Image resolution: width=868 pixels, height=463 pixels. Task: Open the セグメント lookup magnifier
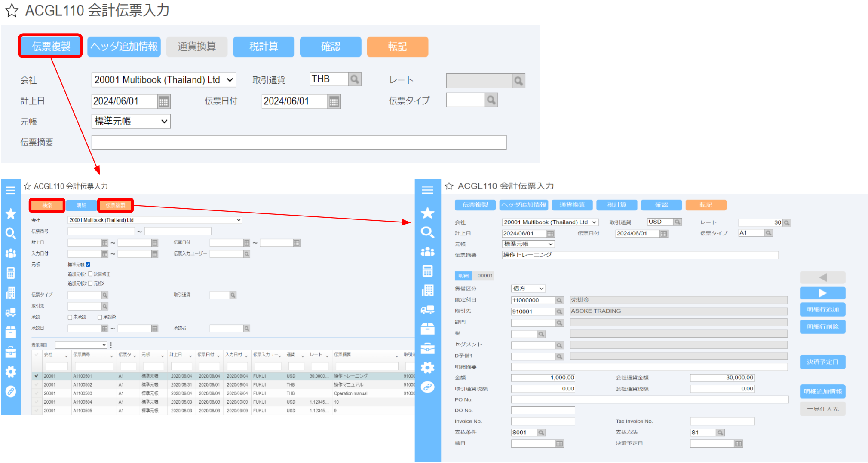(559, 345)
